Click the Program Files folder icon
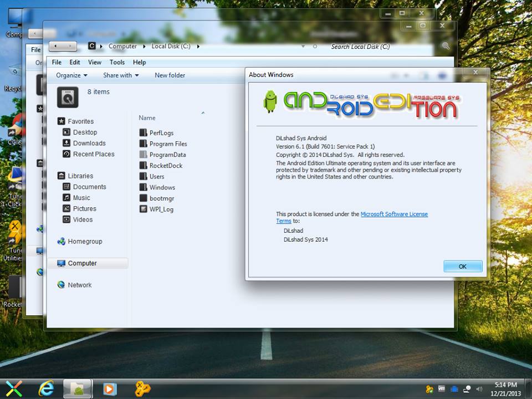 pos(143,144)
